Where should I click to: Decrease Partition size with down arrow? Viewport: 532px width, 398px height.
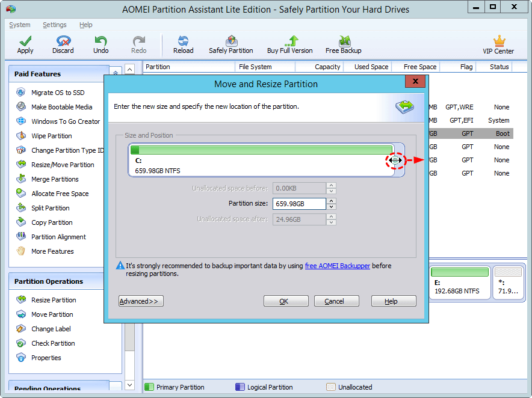331,207
